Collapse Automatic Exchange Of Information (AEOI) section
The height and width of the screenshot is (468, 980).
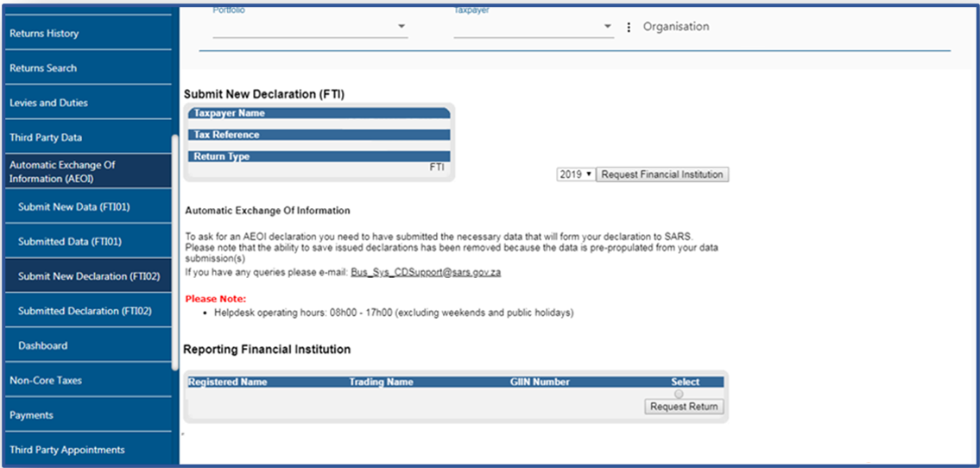click(x=62, y=172)
